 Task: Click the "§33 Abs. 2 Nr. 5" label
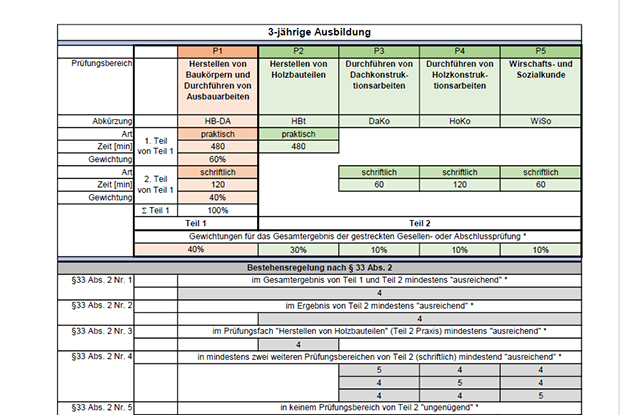tap(96, 408)
